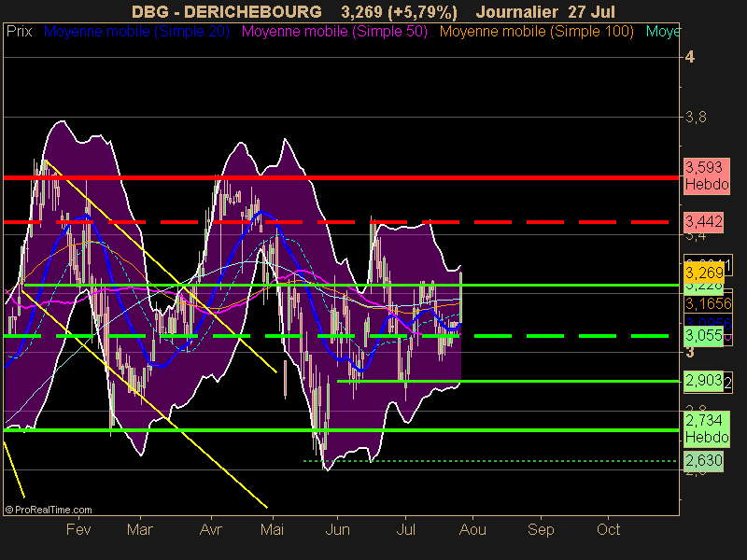Click the quote value 3,269 (+5,79%) in the header

(x=399, y=12)
